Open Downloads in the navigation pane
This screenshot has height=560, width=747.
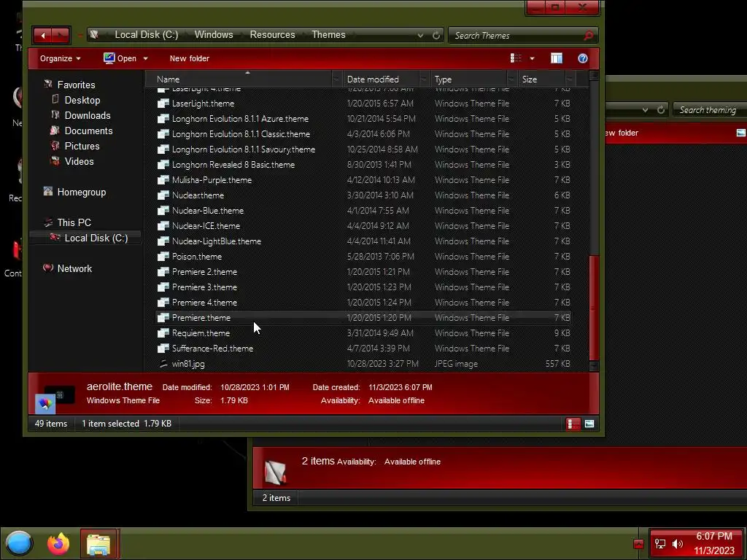point(88,115)
